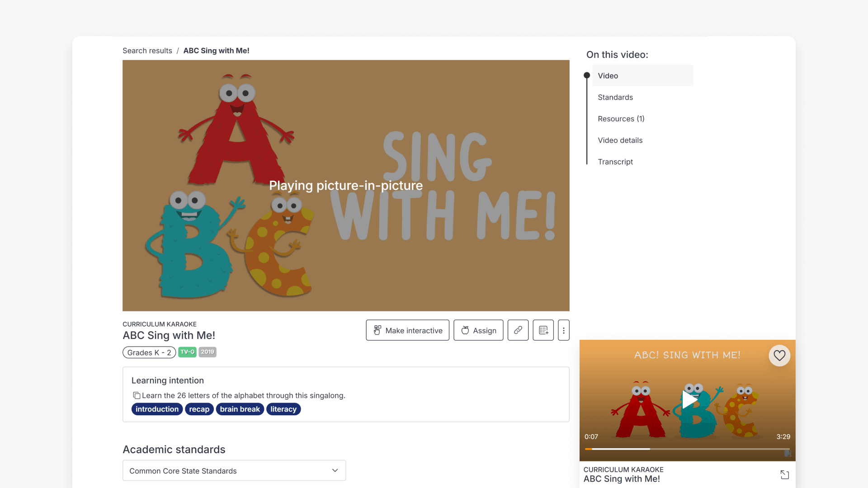
Task: Return to Search results breadcrumb
Action: click(147, 51)
